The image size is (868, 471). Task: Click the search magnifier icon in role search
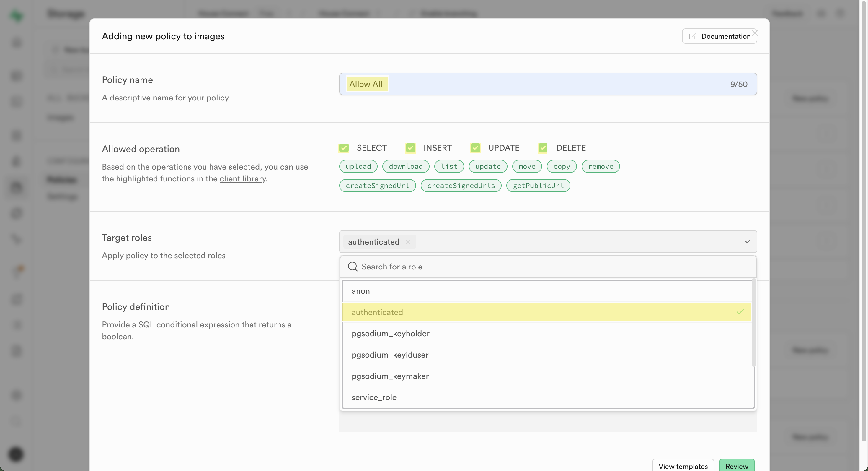(353, 267)
